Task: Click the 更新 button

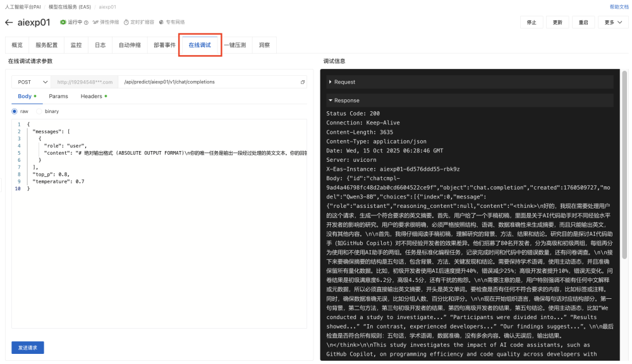Action: coord(557,22)
